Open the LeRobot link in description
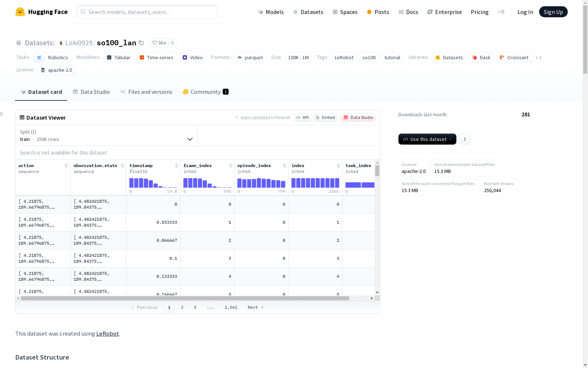 (x=107, y=333)
